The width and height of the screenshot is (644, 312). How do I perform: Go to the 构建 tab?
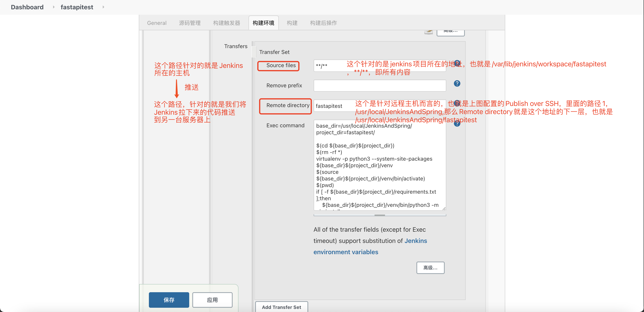pos(292,23)
